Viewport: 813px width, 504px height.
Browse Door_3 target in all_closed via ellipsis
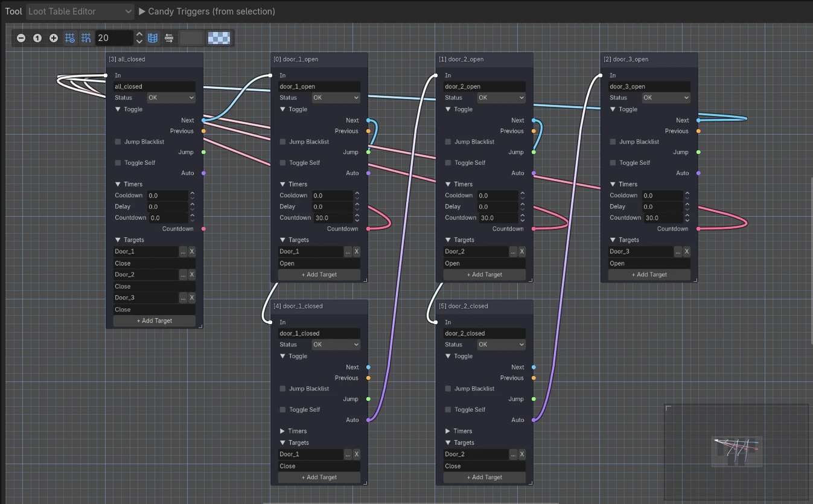(183, 298)
